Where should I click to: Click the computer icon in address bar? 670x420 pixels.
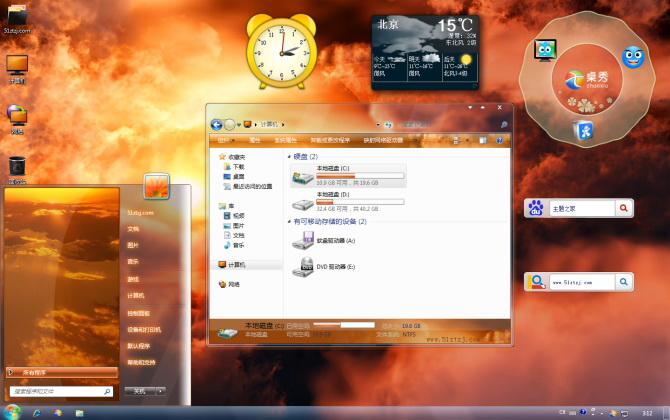[x=247, y=124]
